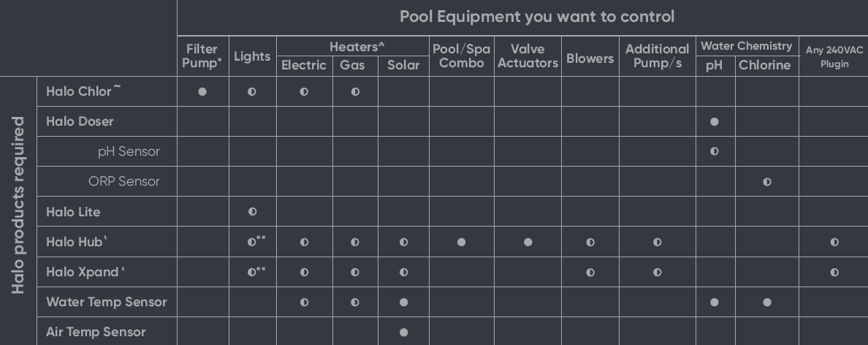Click the Halo Hub Pool/Spa Combo dot
Screen dimensions: 868x345
[461, 242]
